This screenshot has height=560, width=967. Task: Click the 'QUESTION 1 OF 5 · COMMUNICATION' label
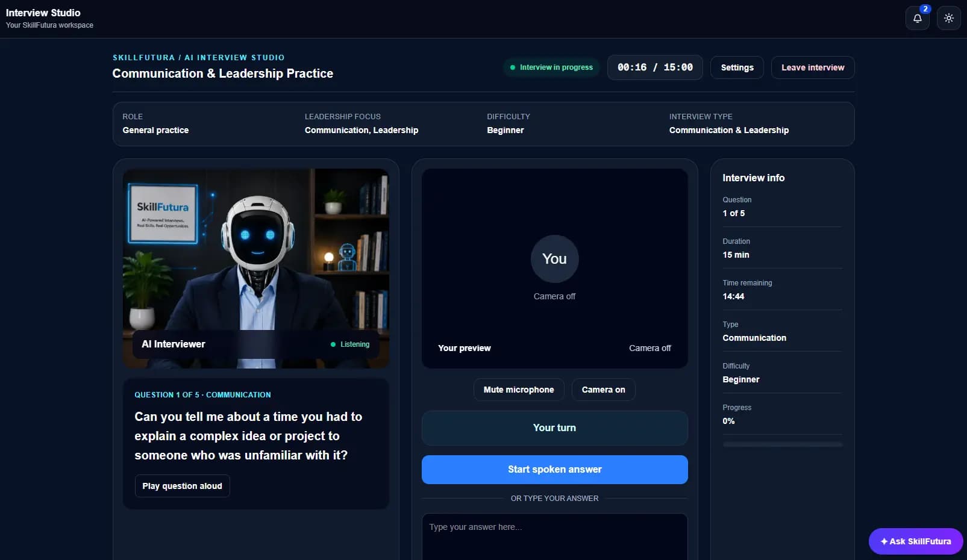point(202,395)
